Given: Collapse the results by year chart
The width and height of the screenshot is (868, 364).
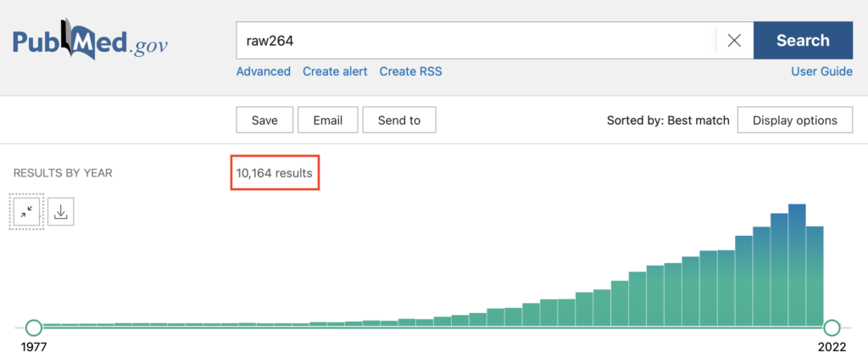Looking at the screenshot, I should [26, 211].
